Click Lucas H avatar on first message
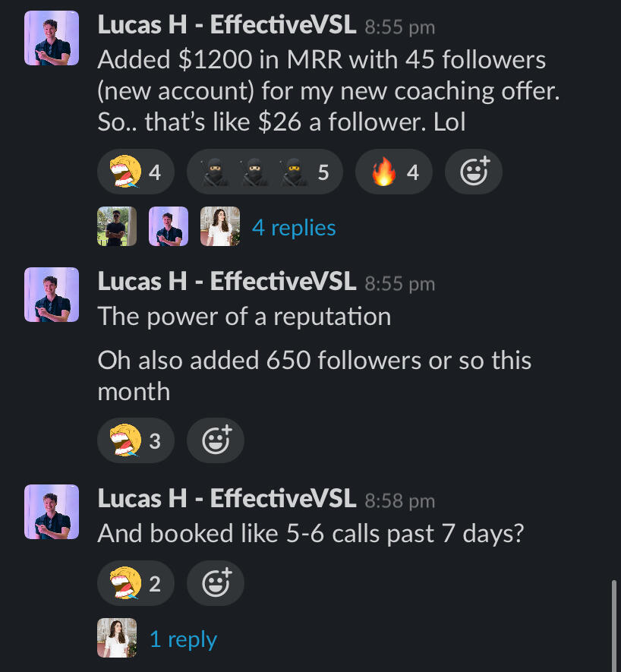Image resolution: width=621 pixels, height=672 pixels. pos(52,38)
